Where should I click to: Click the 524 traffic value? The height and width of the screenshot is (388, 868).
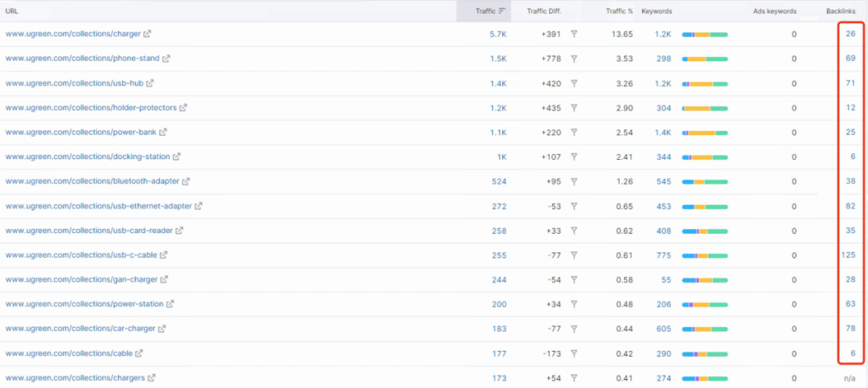pos(499,181)
